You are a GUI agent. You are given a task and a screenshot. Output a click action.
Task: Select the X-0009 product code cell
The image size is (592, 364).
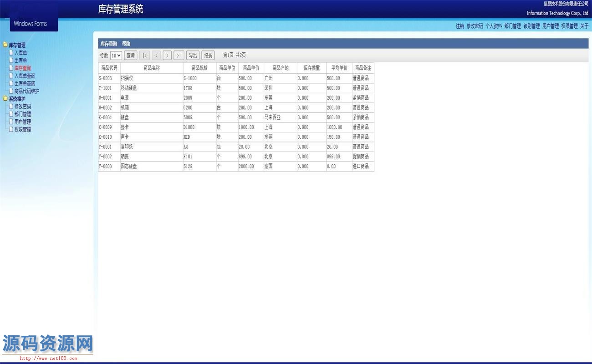pyautogui.click(x=109, y=127)
